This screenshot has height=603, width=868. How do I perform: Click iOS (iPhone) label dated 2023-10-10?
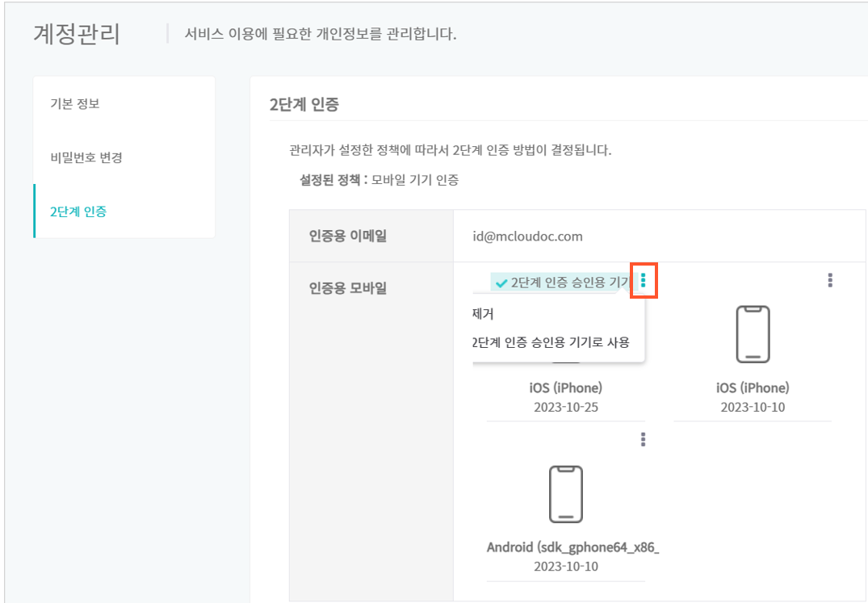[753, 387]
